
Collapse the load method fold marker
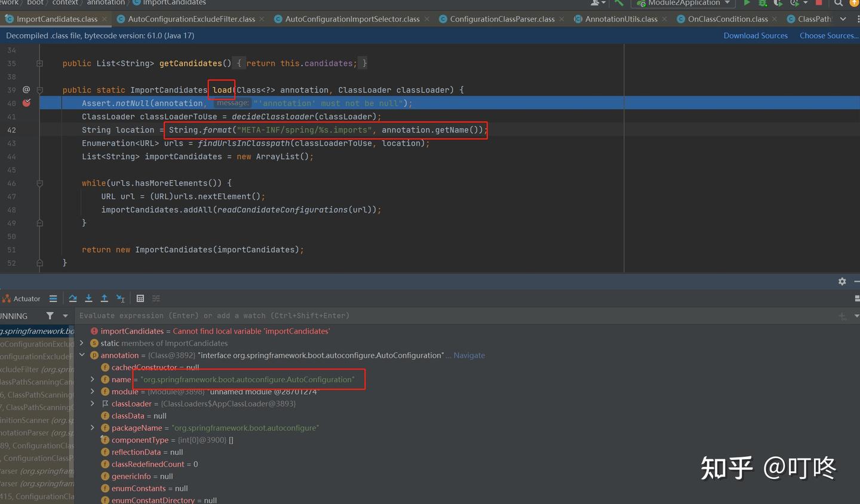coord(40,90)
